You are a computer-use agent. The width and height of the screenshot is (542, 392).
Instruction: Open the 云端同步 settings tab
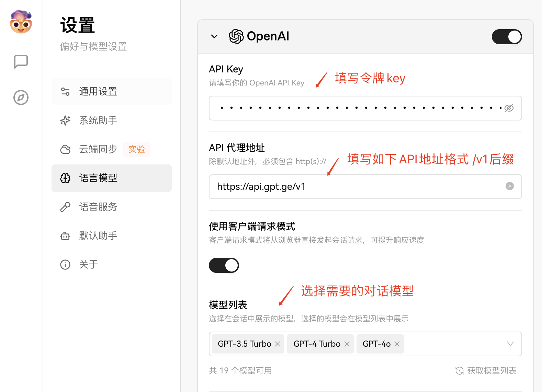pos(112,149)
